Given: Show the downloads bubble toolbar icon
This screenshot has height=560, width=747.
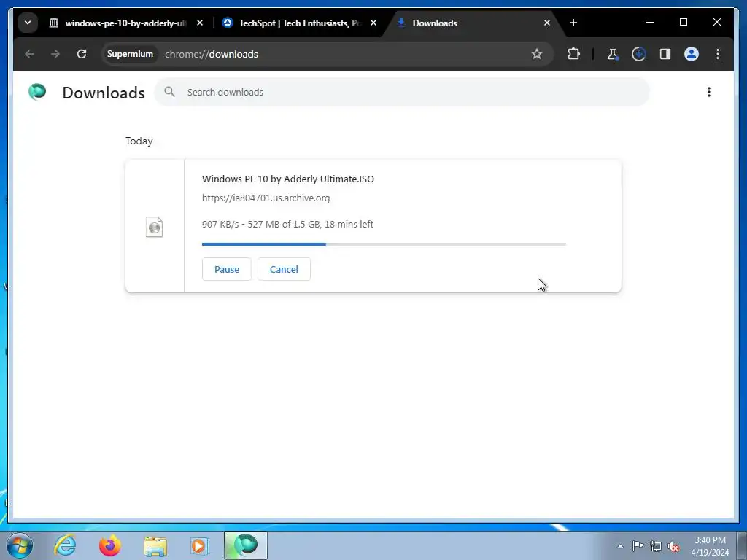Looking at the screenshot, I should click(x=639, y=54).
